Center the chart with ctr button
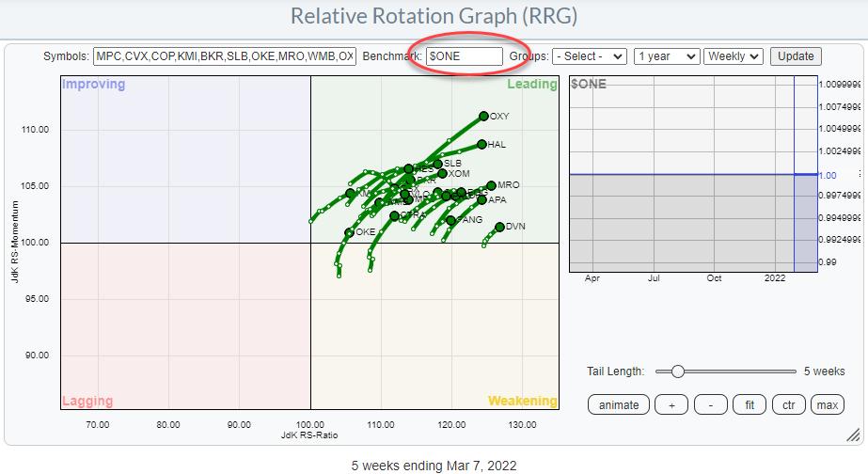This screenshot has width=868, height=474. click(x=788, y=405)
